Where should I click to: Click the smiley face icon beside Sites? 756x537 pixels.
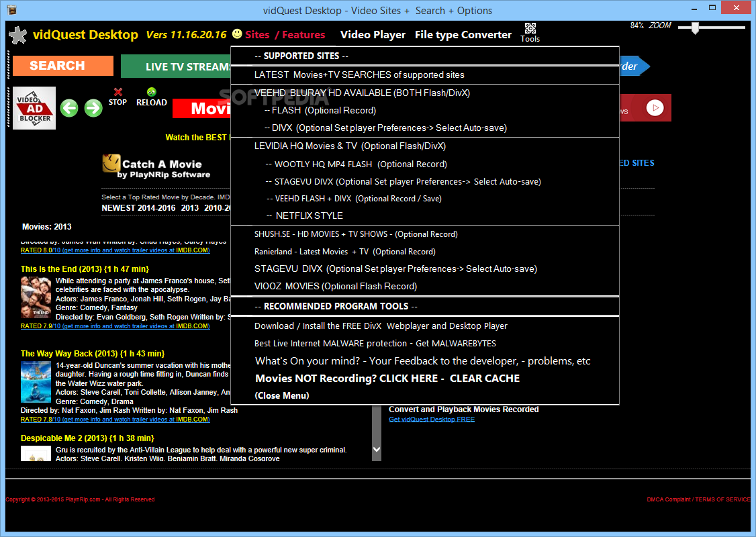(x=237, y=34)
